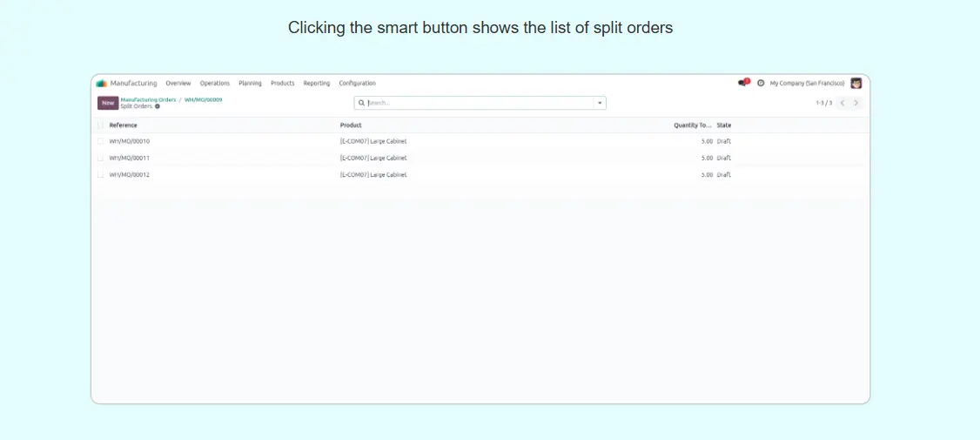Image resolution: width=980 pixels, height=440 pixels.
Task: Click the Manufacturing app logo icon
Action: point(102,84)
